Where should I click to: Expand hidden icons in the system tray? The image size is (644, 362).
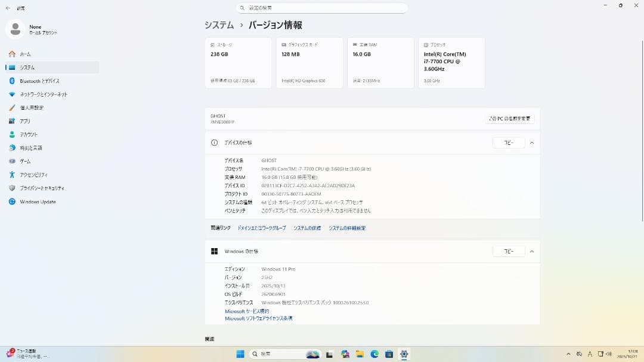point(568,354)
